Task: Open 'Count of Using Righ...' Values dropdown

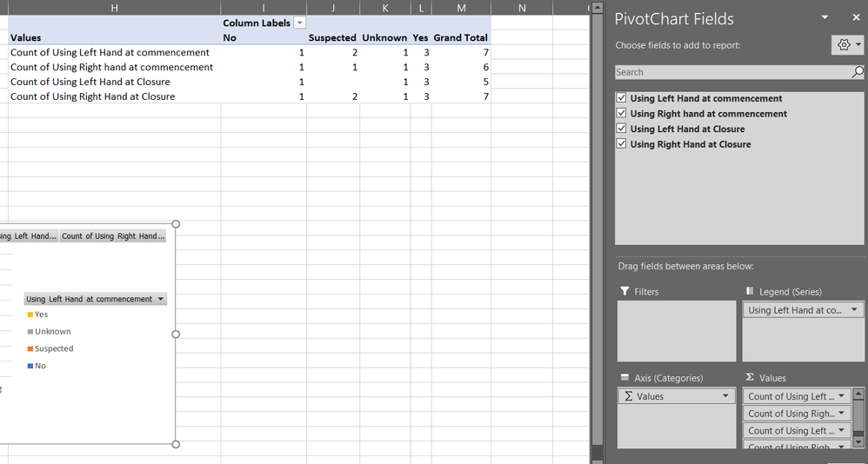Action: 841,413
